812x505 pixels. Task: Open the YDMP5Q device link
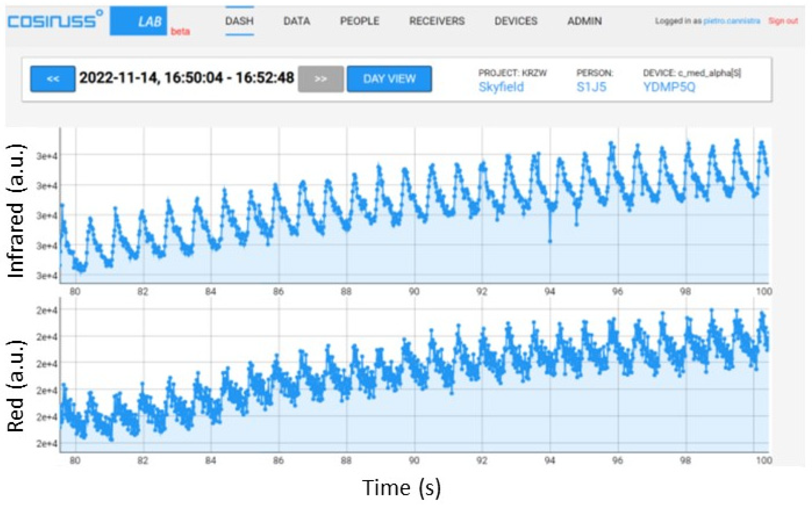[x=669, y=87]
